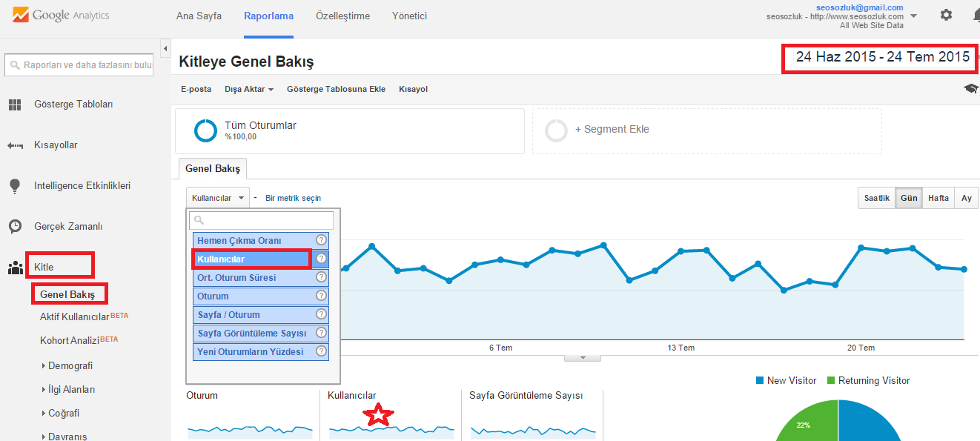Click the Kısayollar arrow icon

pyautogui.click(x=15, y=145)
